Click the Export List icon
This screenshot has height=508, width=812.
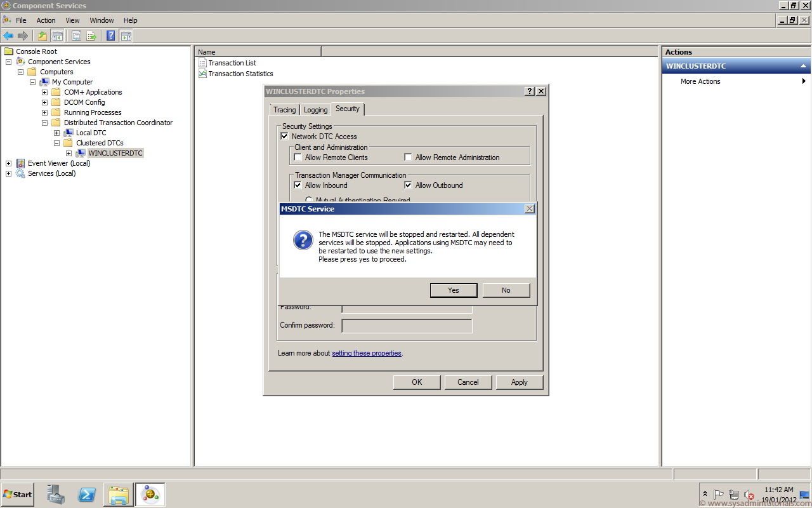click(x=91, y=36)
